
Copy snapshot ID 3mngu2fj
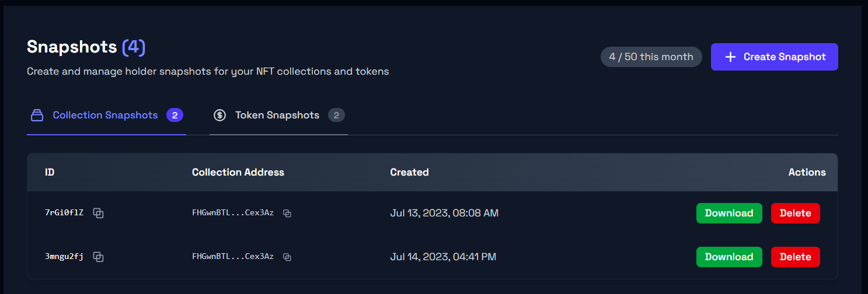pyautogui.click(x=99, y=257)
